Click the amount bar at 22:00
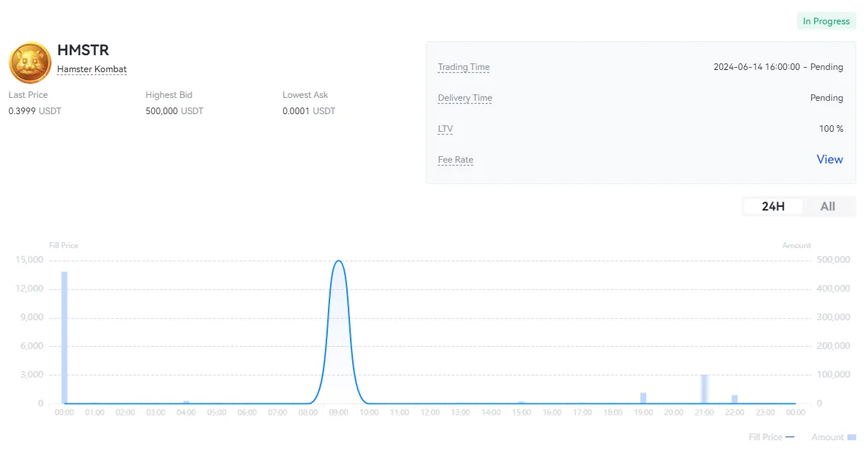The height and width of the screenshot is (452, 868). coord(735,400)
